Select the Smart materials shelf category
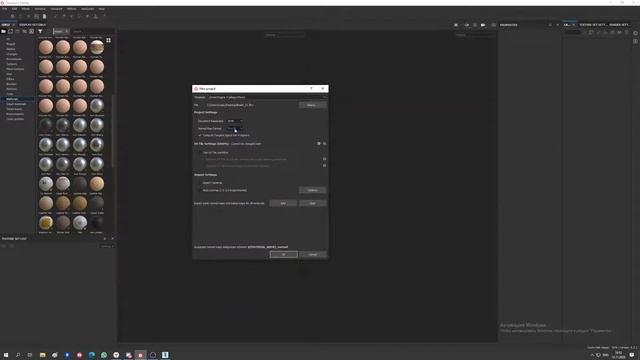The image size is (640, 360). 16,104
